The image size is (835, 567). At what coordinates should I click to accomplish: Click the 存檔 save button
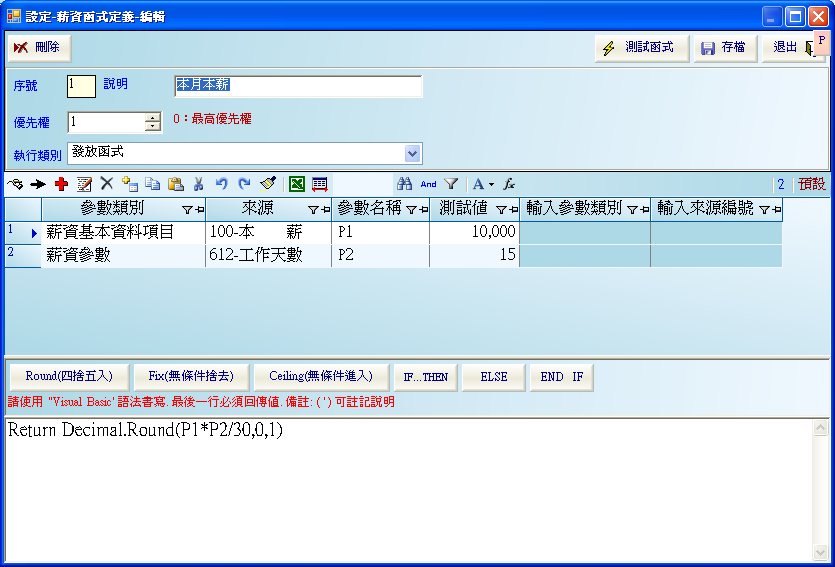pyautogui.click(x=724, y=47)
